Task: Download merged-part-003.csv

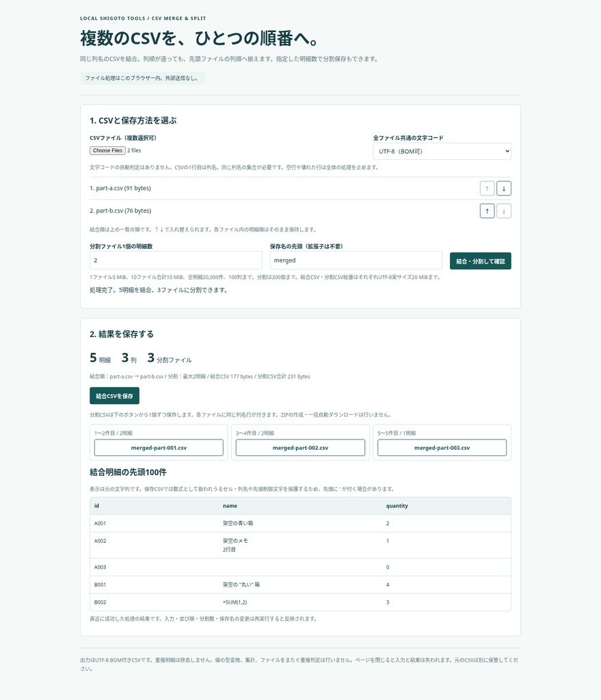Action: (442, 447)
